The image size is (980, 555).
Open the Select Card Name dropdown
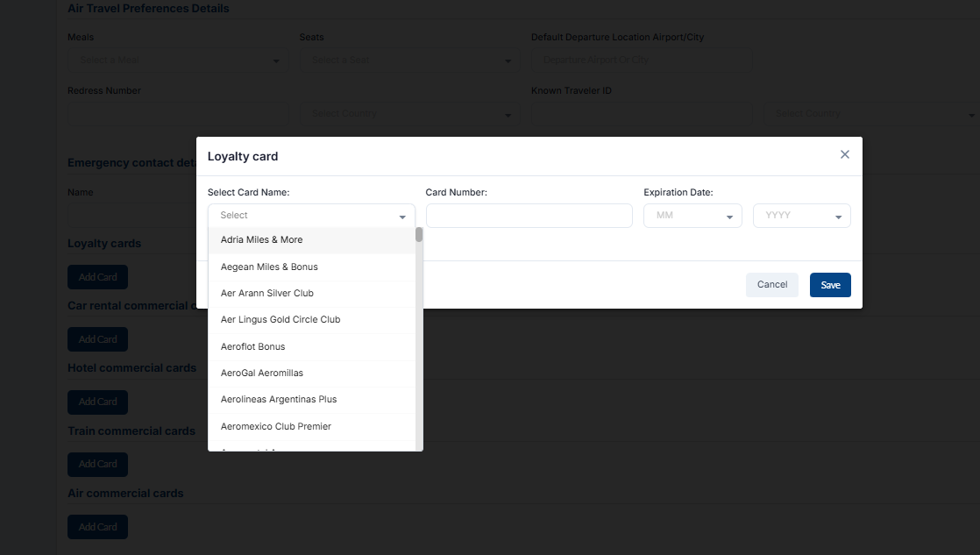[311, 216]
